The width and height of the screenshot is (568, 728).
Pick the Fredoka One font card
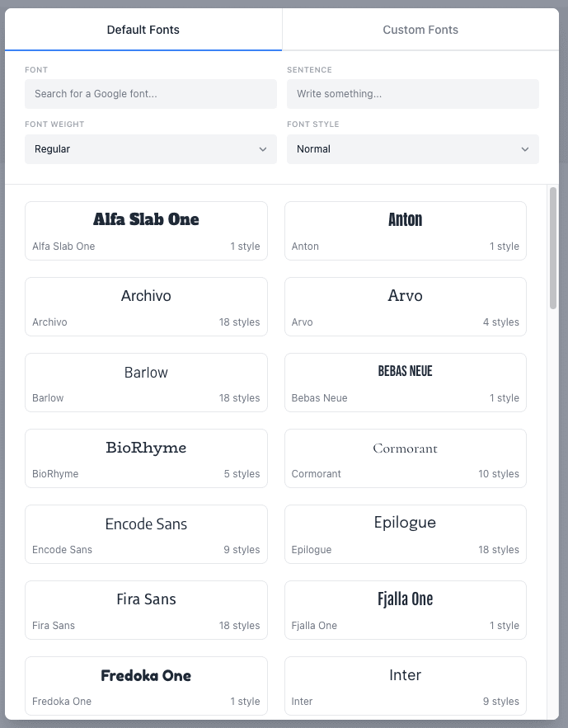146,685
